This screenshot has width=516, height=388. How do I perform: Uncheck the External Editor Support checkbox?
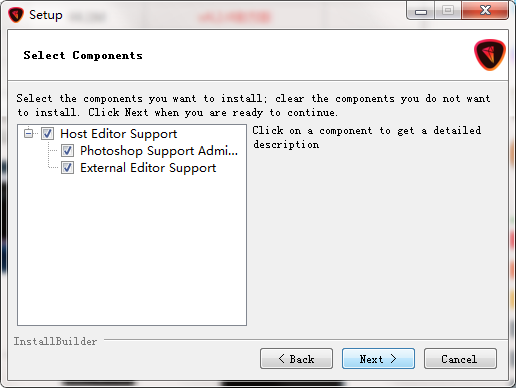pyautogui.click(x=67, y=168)
